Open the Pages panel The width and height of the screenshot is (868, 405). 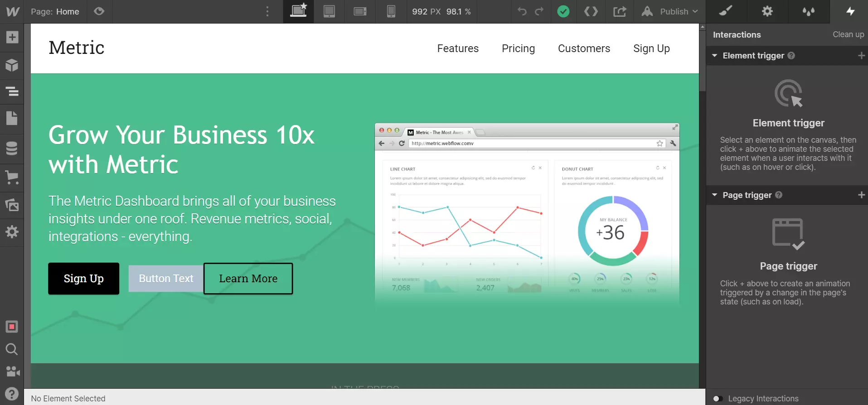click(12, 118)
